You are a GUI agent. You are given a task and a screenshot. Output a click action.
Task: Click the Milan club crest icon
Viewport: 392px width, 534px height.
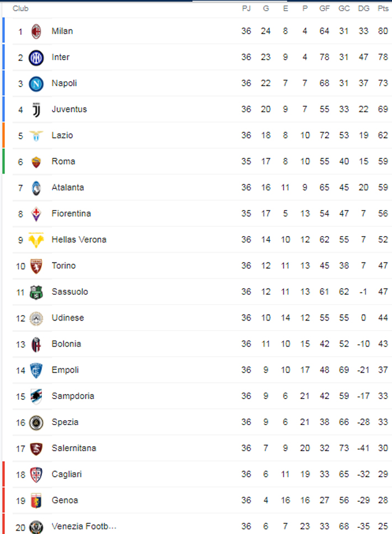coord(36,32)
